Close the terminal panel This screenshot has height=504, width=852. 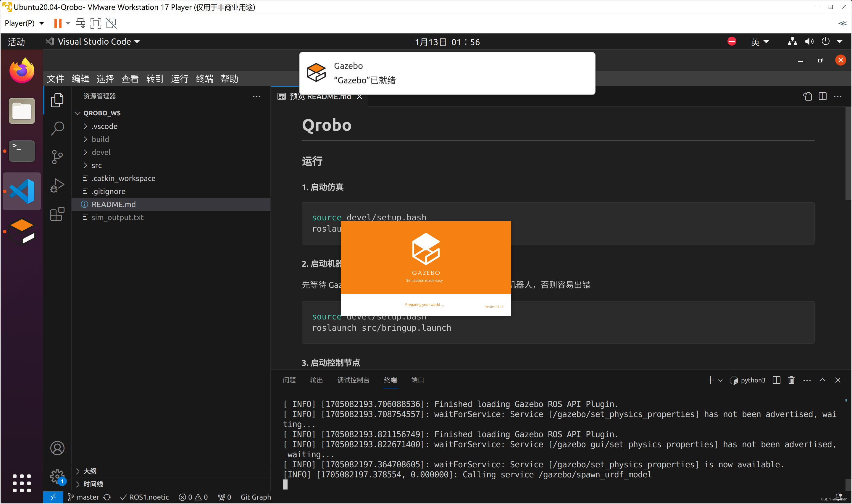coord(838,380)
